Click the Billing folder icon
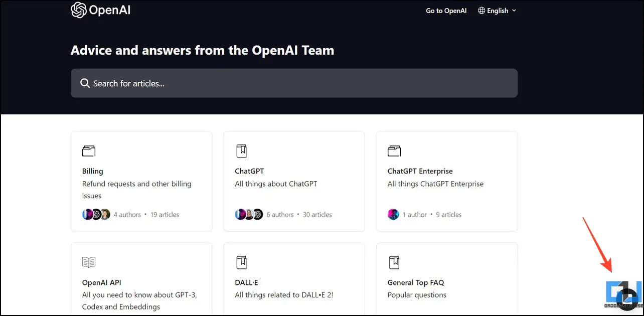Screen dimensions: 644x316 pos(89,151)
